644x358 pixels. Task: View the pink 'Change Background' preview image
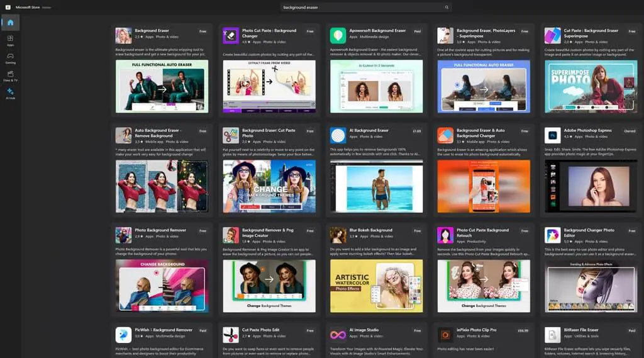[x=162, y=286]
